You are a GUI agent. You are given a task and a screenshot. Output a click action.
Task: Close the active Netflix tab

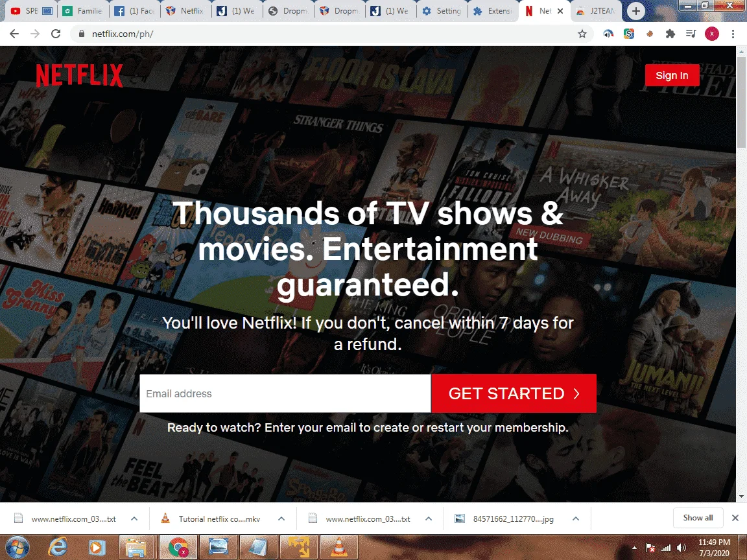click(x=560, y=11)
